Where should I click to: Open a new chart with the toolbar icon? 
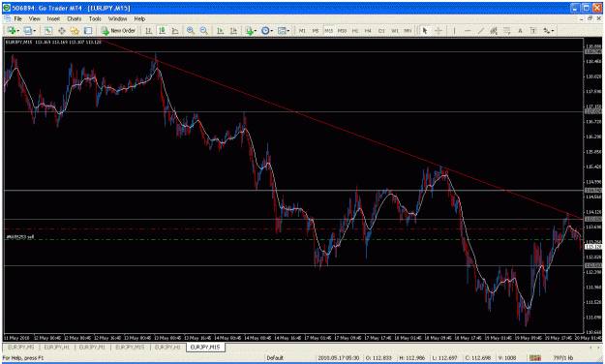(11, 30)
